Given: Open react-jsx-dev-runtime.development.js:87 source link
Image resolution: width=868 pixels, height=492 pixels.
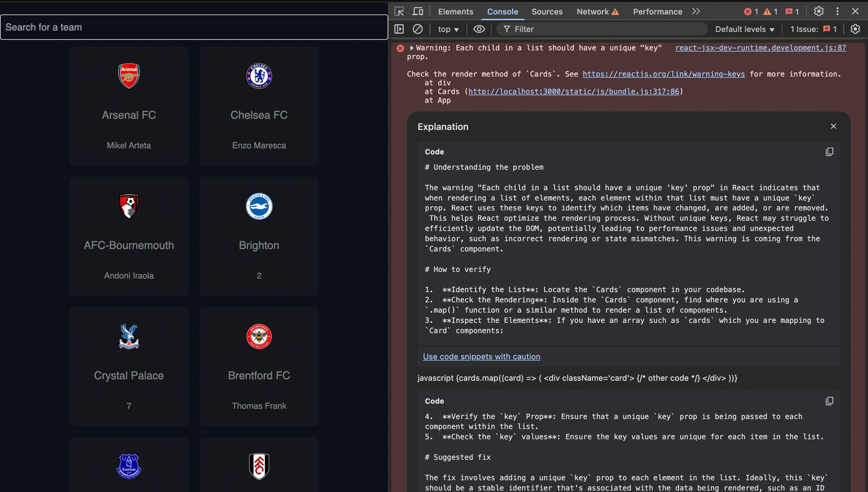Looking at the screenshot, I should 761,48.
